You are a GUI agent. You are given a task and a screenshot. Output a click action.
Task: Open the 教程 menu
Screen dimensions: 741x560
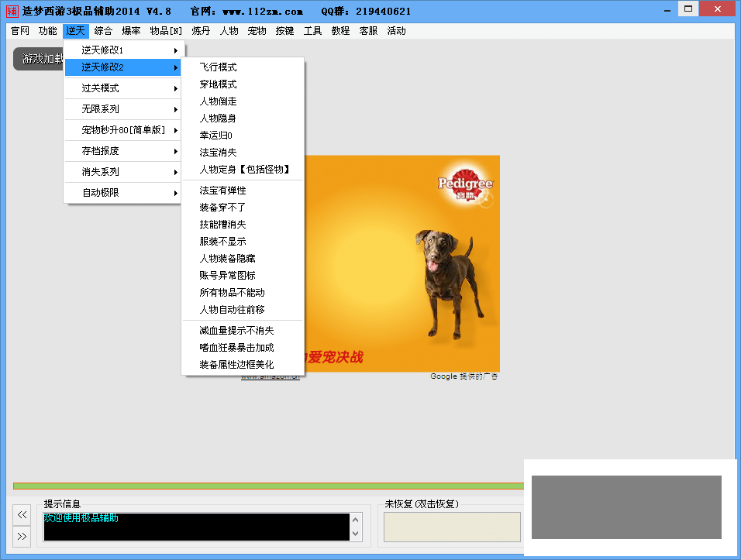click(340, 31)
